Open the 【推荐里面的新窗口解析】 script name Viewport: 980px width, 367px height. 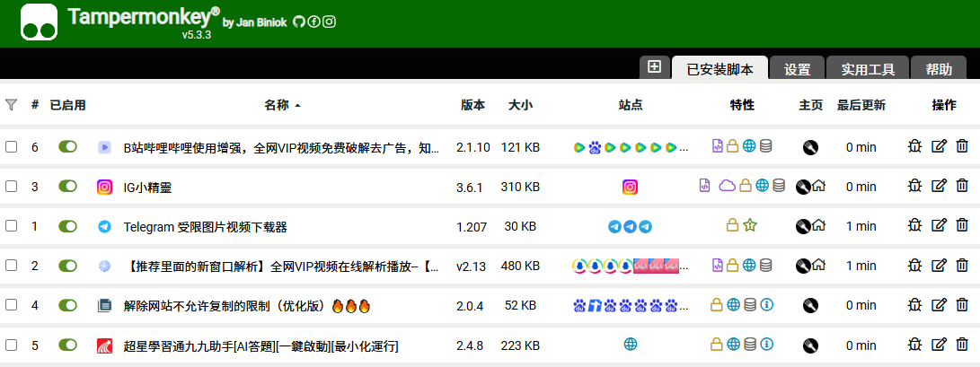(281, 267)
